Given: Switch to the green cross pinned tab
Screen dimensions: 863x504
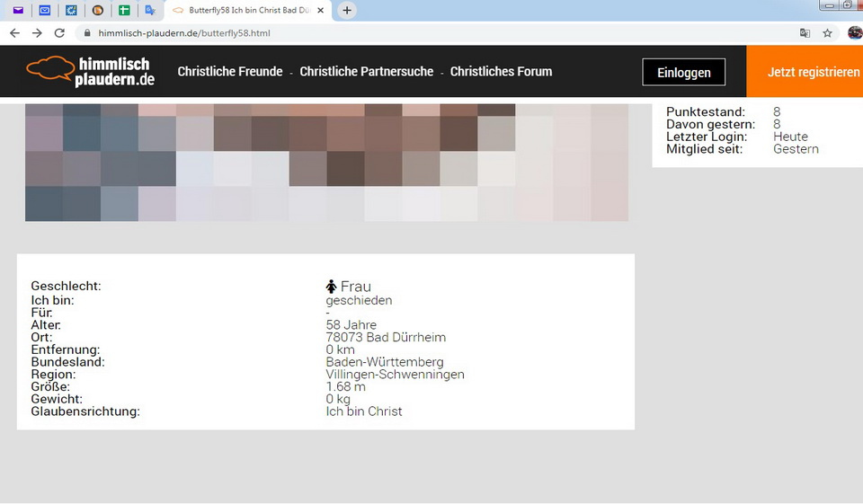Looking at the screenshot, I should pos(124,11).
